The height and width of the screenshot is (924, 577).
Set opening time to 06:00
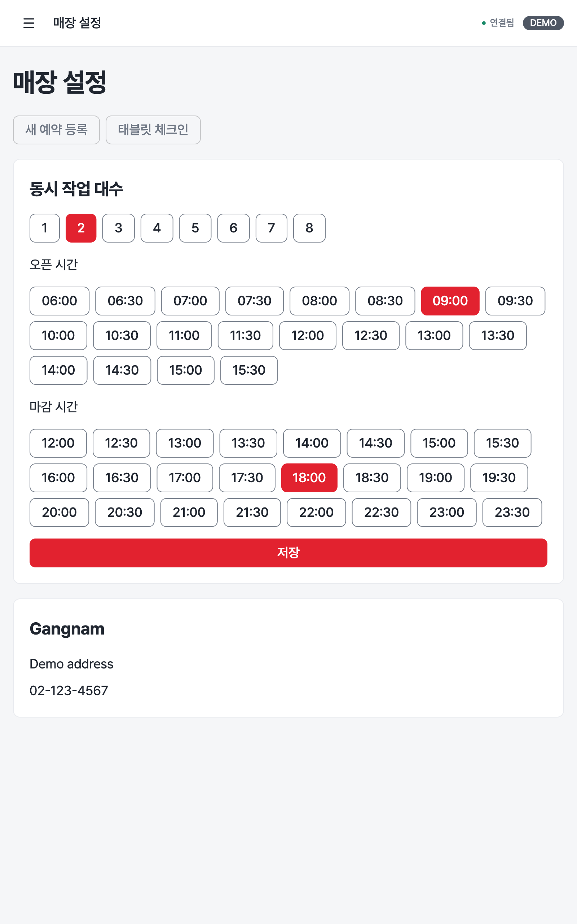click(60, 301)
